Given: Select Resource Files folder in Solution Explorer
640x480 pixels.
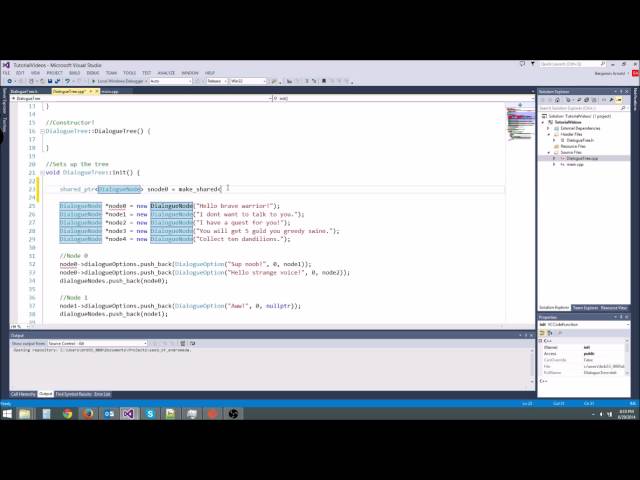Looking at the screenshot, I should point(573,146).
